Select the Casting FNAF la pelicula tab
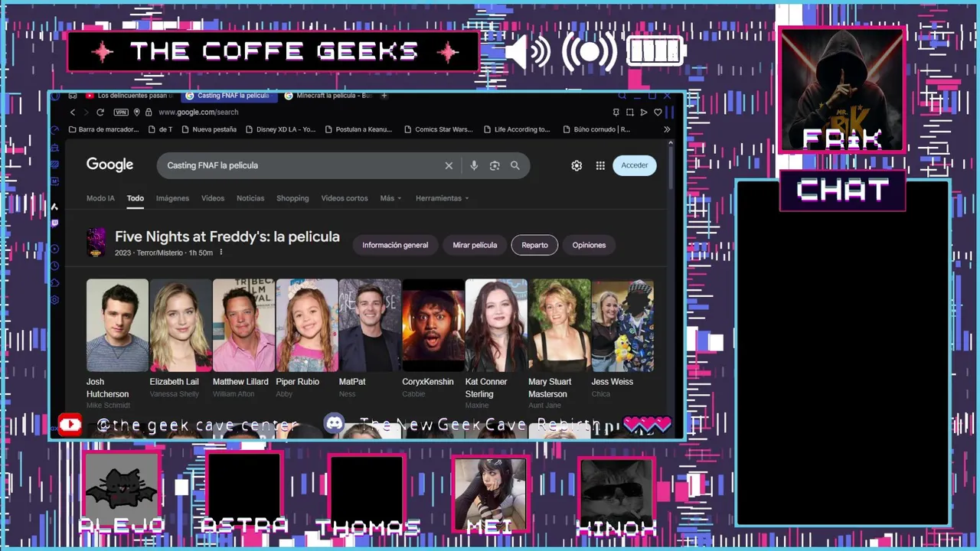 [x=227, y=96]
